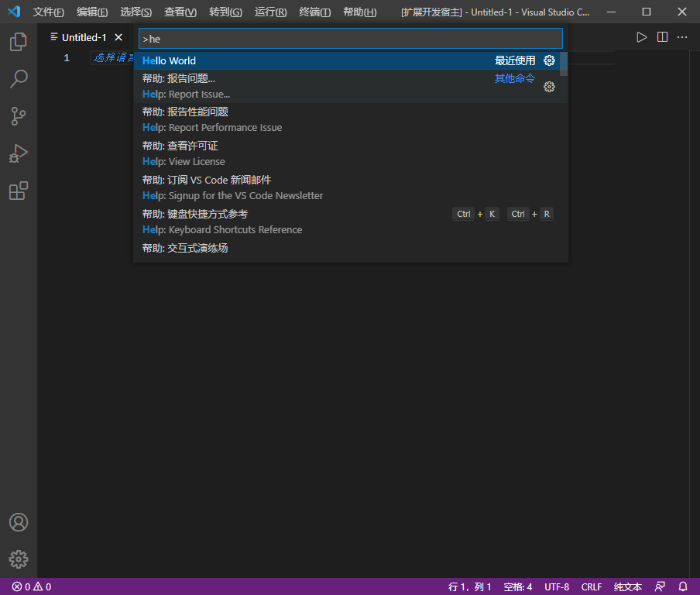Open the 帮助(H) menu

359,12
